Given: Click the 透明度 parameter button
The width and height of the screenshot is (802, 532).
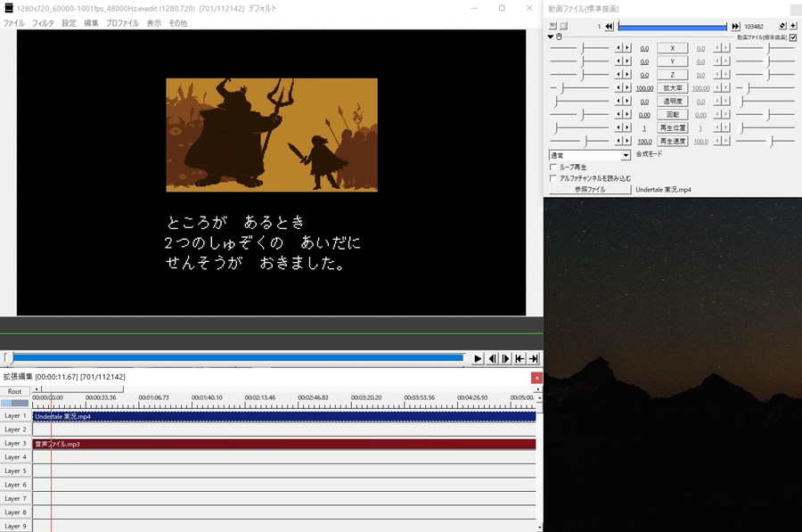Looking at the screenshot, I should [x=673, y=102].
